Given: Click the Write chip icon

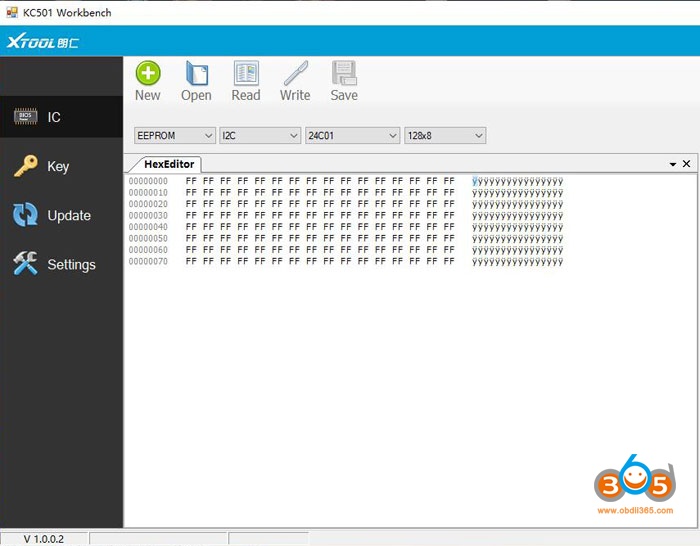Looking at the screenshot, I should [296, 73].
